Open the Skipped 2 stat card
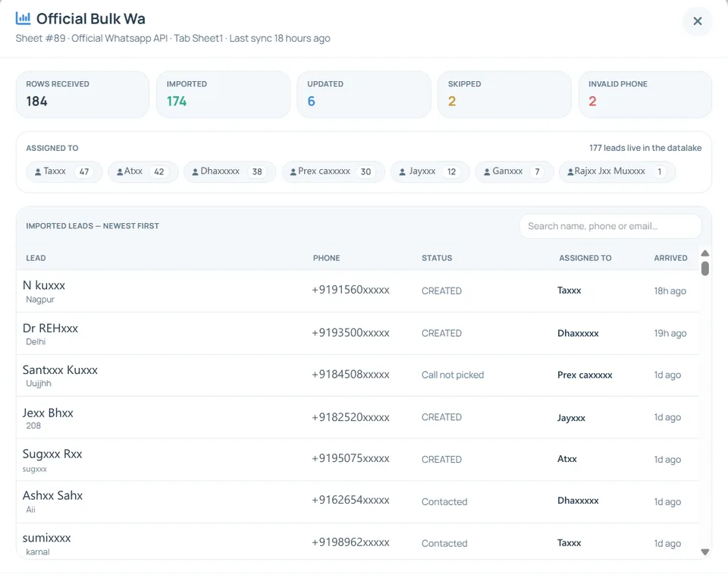 pyautogui.click(x=505, y=94)
